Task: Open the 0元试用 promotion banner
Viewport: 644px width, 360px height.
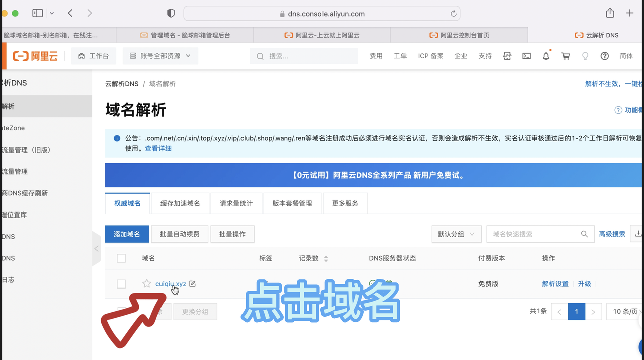Action: pos(374,175)
